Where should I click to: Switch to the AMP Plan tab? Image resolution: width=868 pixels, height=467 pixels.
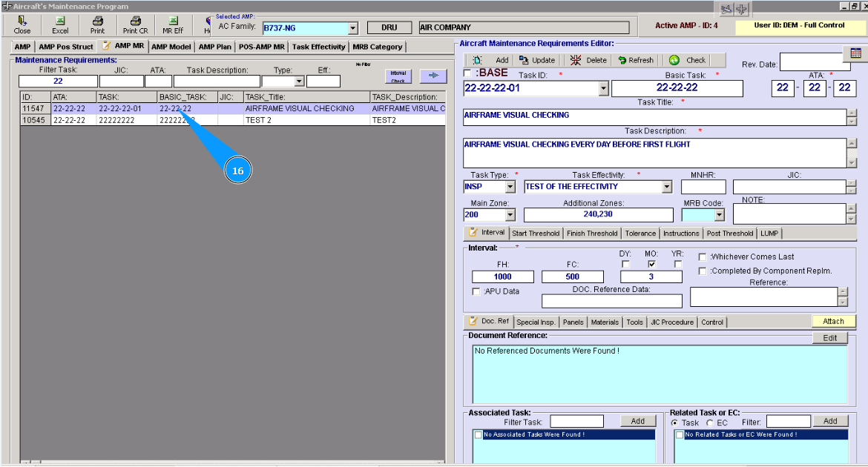(215, 47)
